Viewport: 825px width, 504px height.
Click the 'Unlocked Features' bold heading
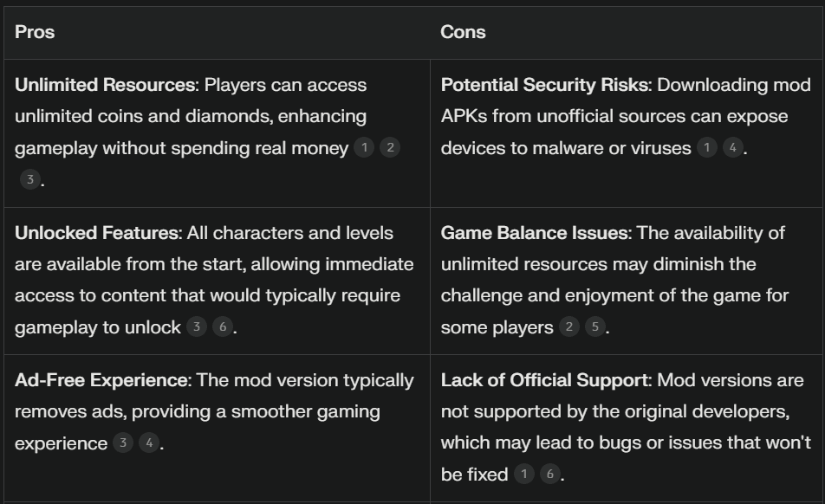click(x=96, y=233)
